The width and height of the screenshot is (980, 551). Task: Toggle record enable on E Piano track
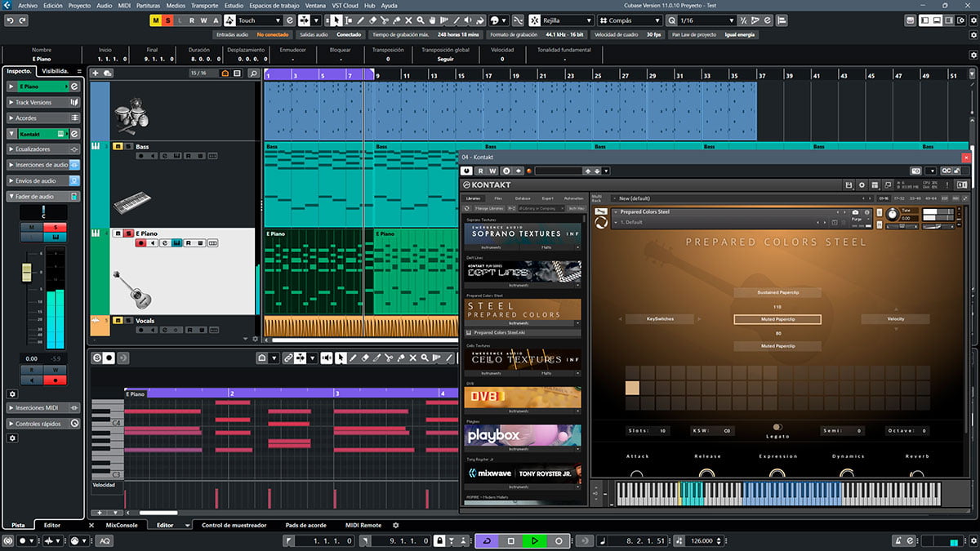pos(141,242)
